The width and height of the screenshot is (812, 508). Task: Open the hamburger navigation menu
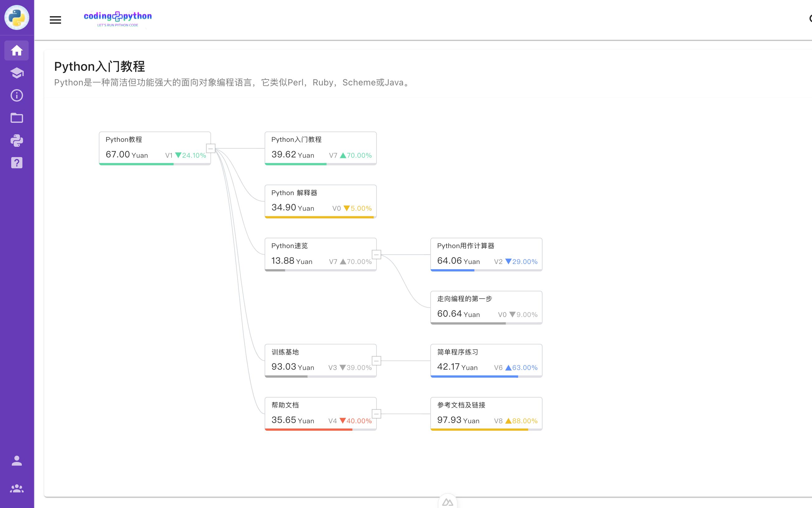[55, 20]
